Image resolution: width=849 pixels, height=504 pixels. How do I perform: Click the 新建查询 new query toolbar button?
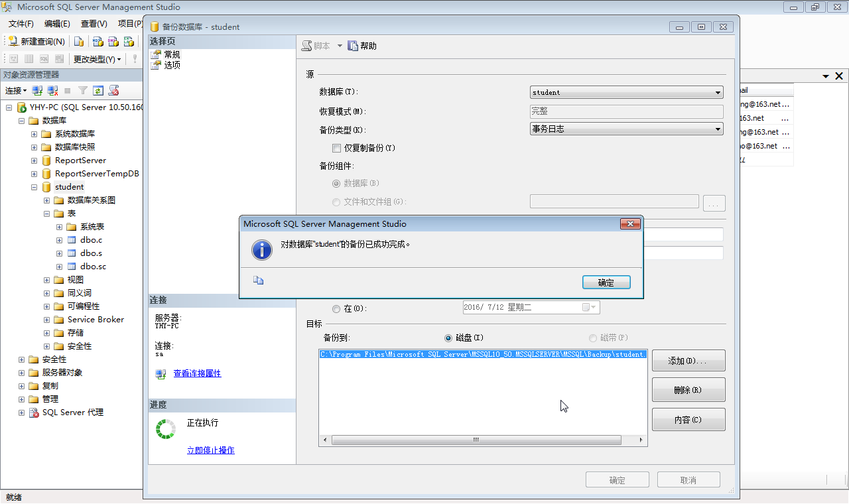pyautogui.click(x=36, y=41)
